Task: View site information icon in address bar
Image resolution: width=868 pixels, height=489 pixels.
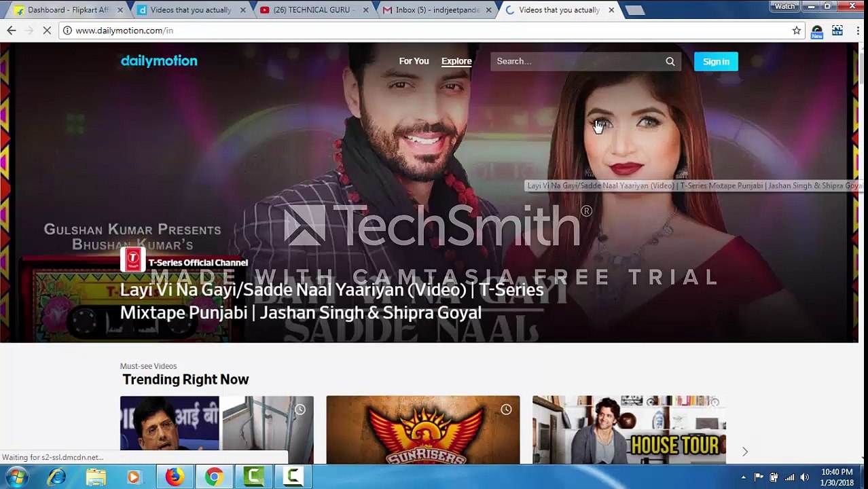Action: (67, 31)
